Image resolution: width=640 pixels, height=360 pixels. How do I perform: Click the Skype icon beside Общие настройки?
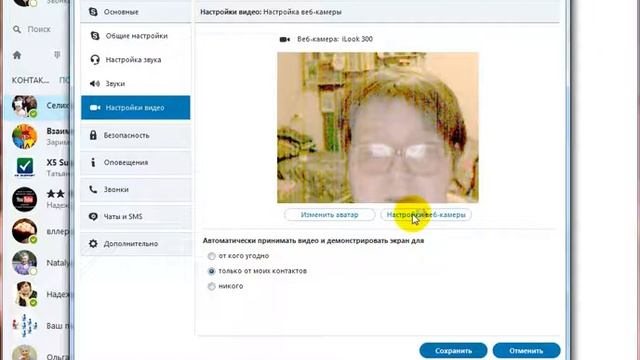point(95,36)
